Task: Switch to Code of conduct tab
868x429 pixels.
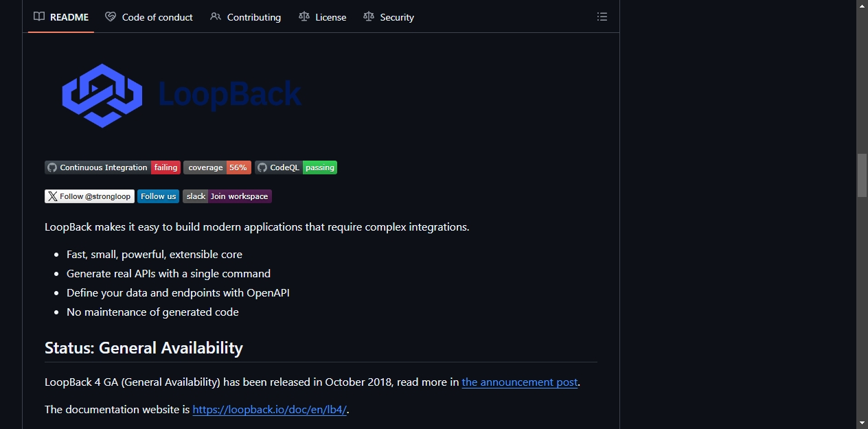Action: pos(149,17)
